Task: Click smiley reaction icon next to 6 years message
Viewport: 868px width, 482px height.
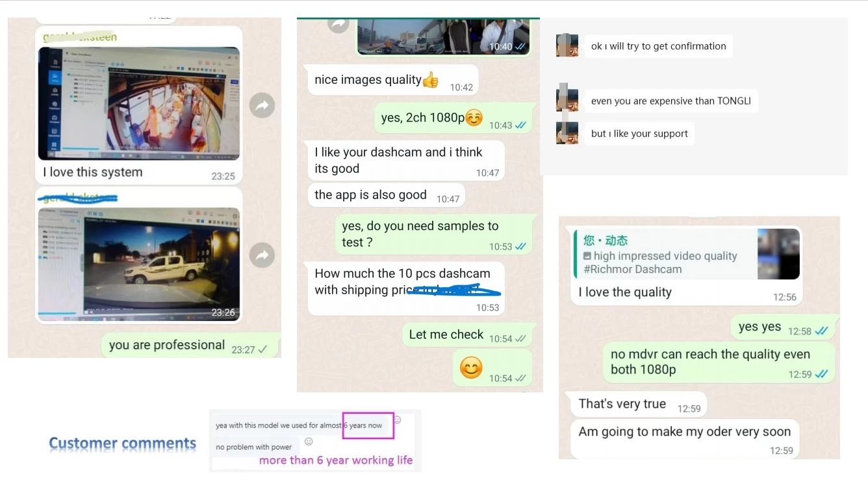Action: (397, 420)
